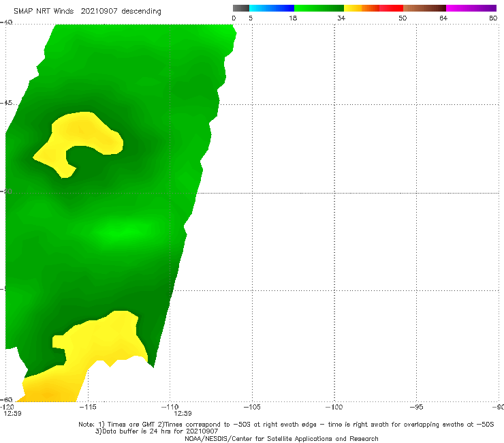Image resolution: width=504 pixels, height=443 pixels.
Task: Click the 'SMAP NRT Winds 20210907 descending' title
Action: point(87,12)
